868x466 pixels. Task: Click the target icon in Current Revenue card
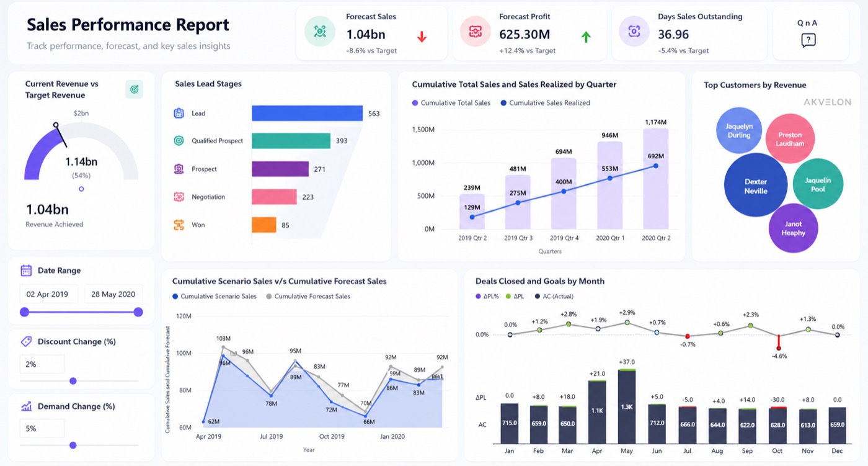(134, 89)
